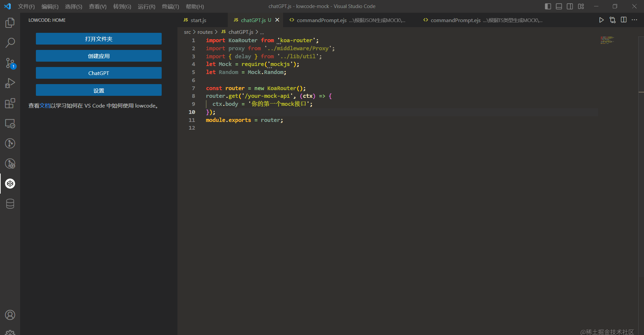
Task: Open the activity bar icon above lowcode
Action: 10,163
